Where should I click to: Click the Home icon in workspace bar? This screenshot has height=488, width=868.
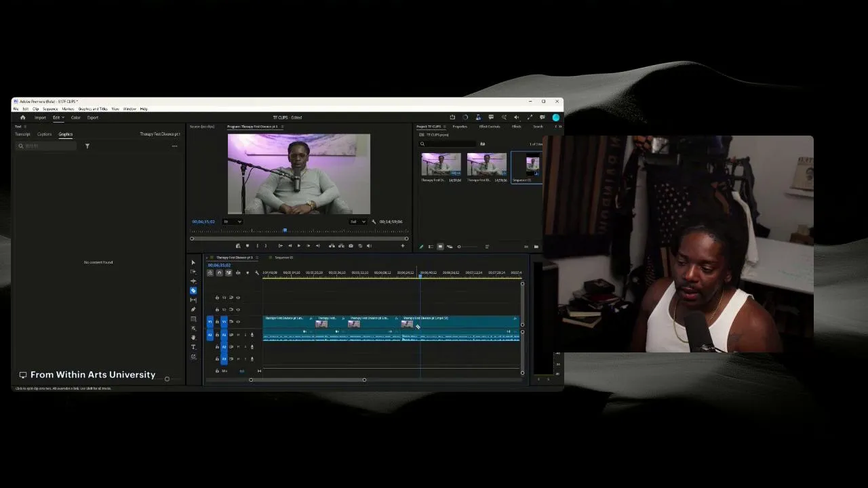tap(22, 117)
